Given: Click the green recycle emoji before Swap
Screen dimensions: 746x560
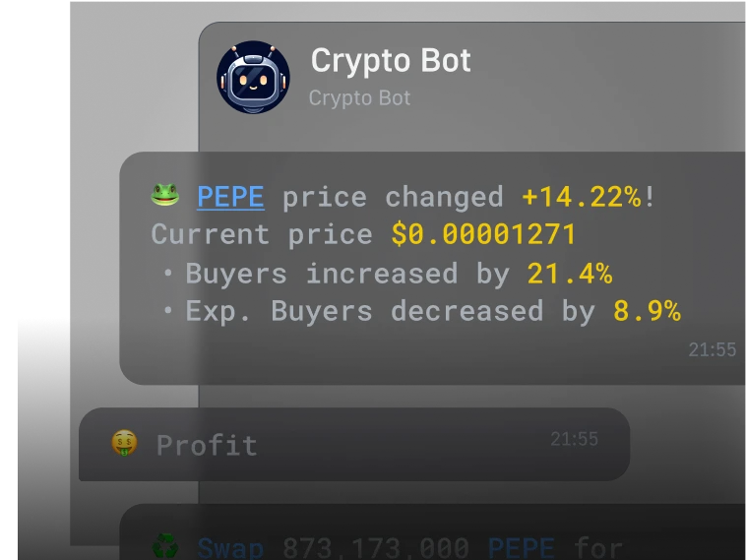Looking at the screenshot, I should click(x=165, y=546).
